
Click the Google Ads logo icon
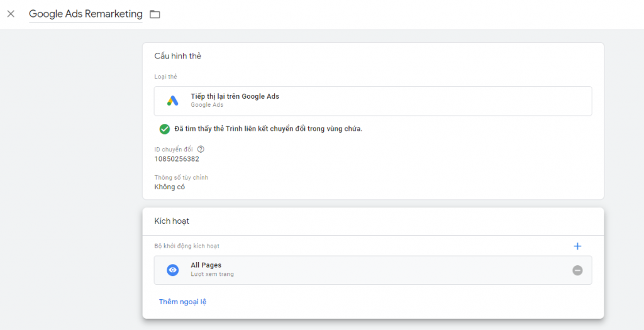coord(173,101)
